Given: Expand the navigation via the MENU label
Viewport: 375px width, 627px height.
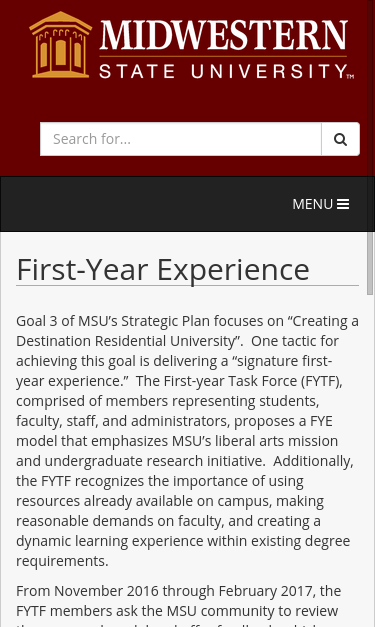Looking at the screenshot, I should pyautogui.click(x=313, y=204).
